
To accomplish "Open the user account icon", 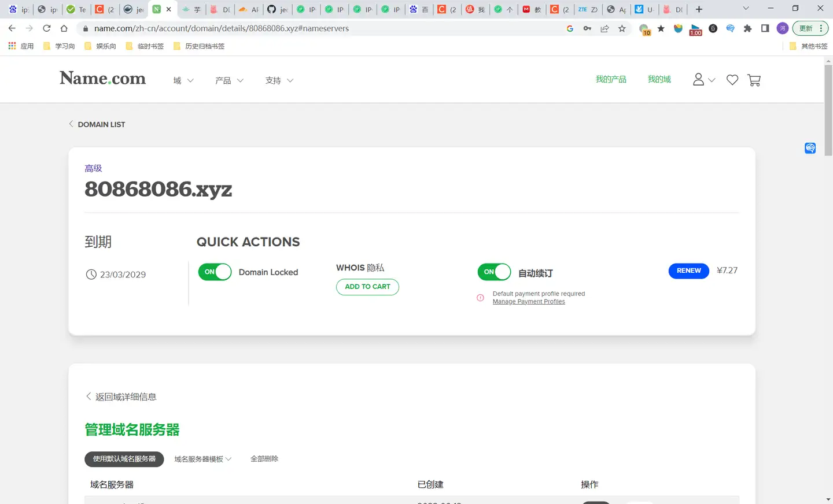I will [704, 80].
